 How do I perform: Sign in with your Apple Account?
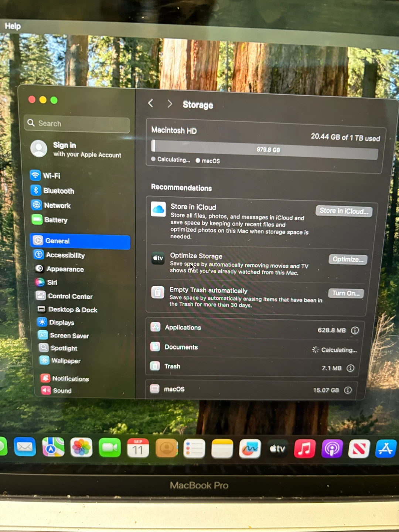(76, 149)
